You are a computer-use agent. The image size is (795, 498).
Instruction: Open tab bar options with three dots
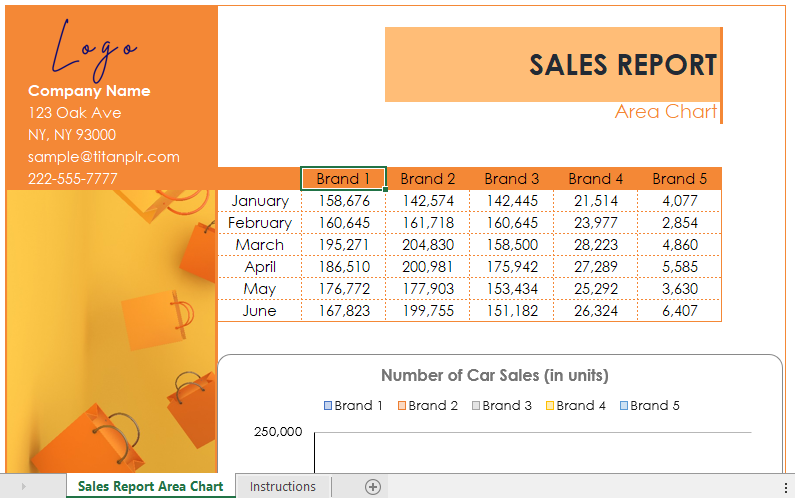click(785, 487)
